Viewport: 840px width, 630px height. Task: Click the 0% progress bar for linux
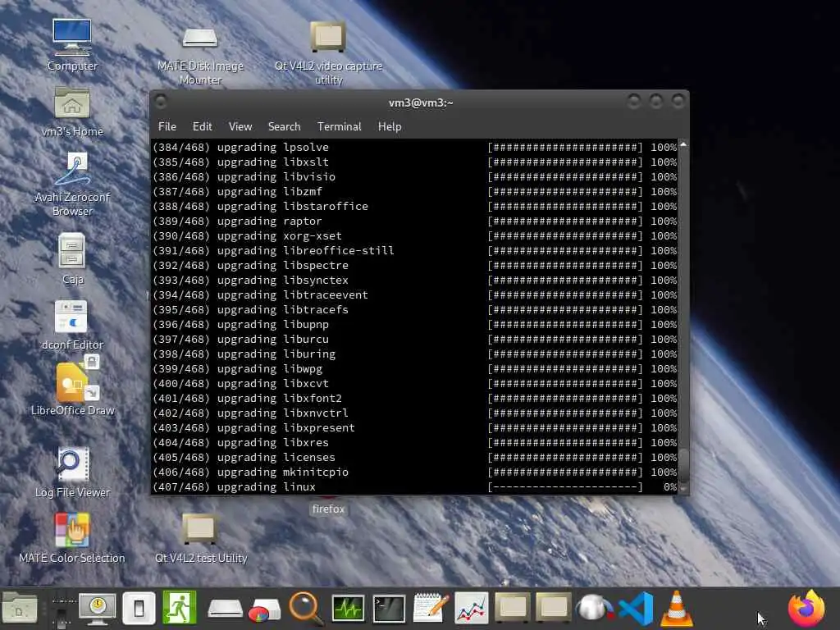tap(564, 487)
